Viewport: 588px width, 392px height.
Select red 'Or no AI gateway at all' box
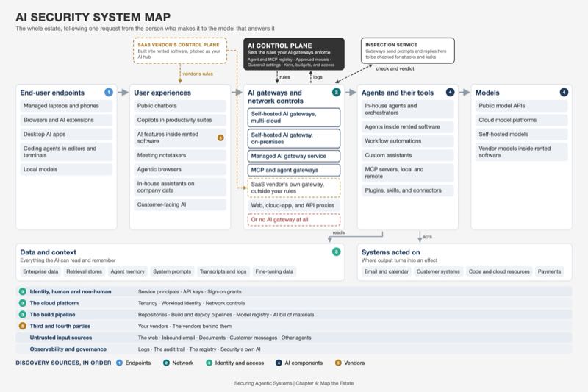tap(294, 220)
